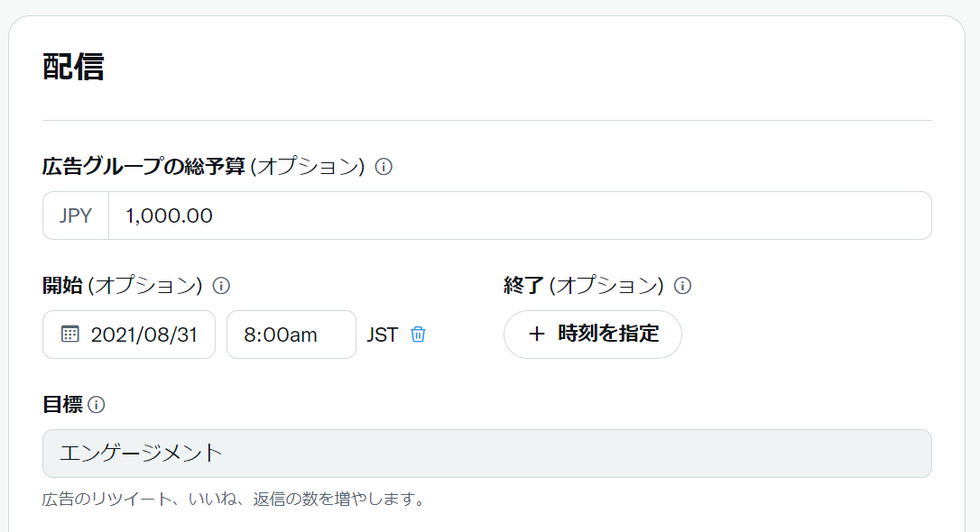Click the goal description text about リツイート

pyautogui.click(x=235, y=499)
